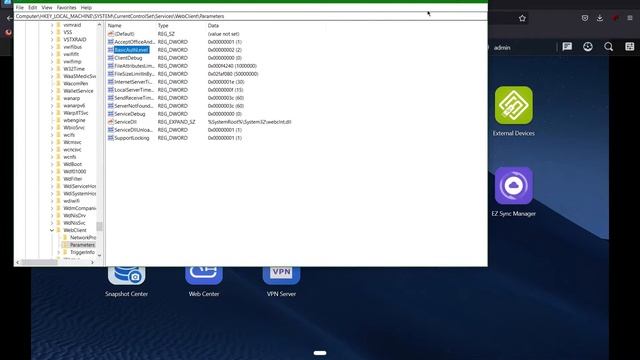Click the browser back arrow
This screenshot has height=360, width=640.
point(9,18)
